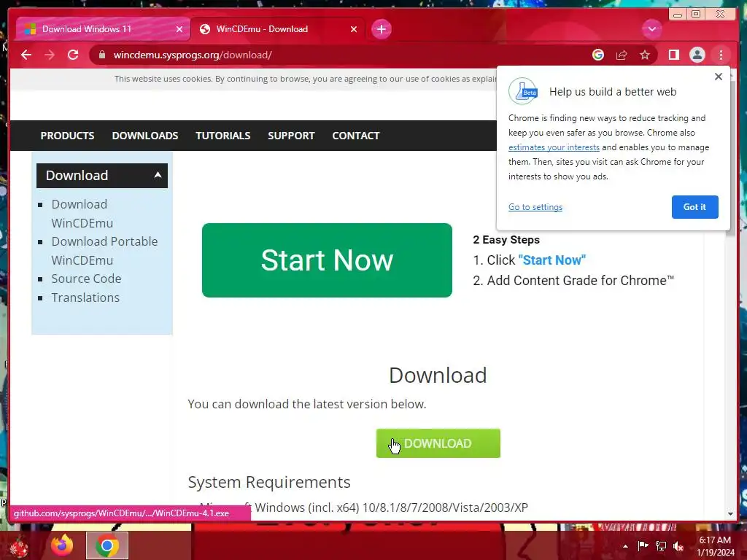Open the CONTACT menu item
This screenshot has height=560, width=747.
tap(356, 136)
